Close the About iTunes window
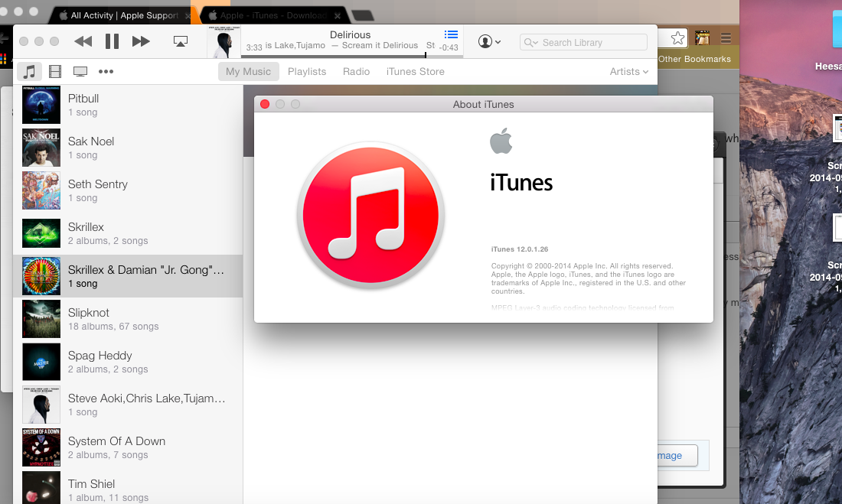 point(265,104)
